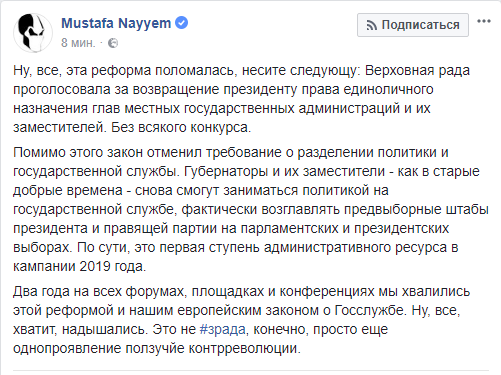The height and width of the screenshot is (375, 501).
Task: Click the word "контрреволюции" in last line
Action: click(x=243, y=349)
